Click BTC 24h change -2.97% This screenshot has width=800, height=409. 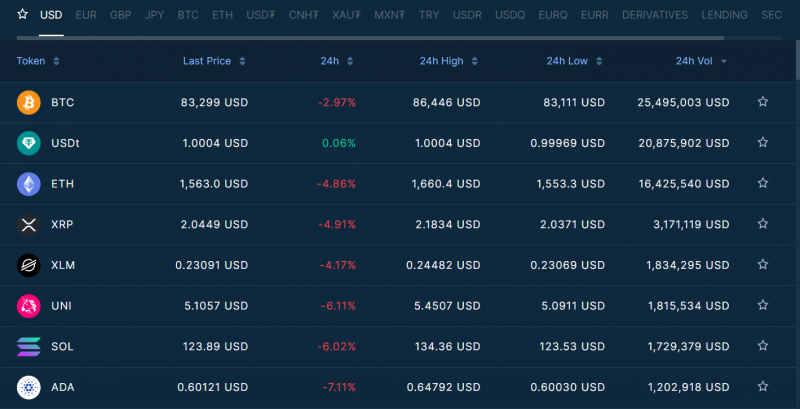pyautogui.click(x=337, y=103)
